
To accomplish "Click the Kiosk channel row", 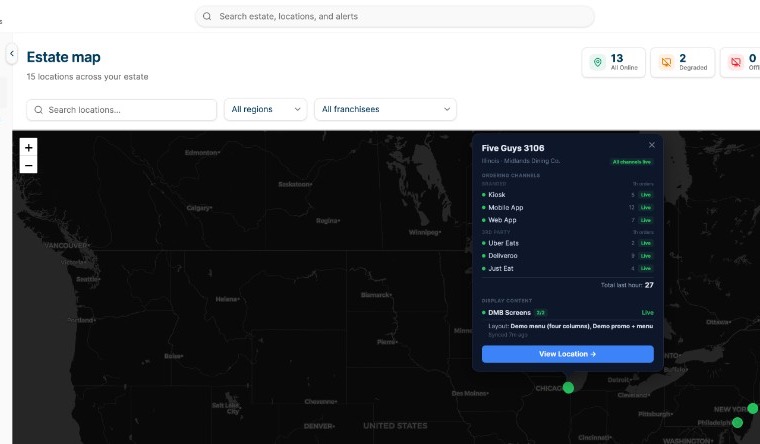I will tap(568, 195).
